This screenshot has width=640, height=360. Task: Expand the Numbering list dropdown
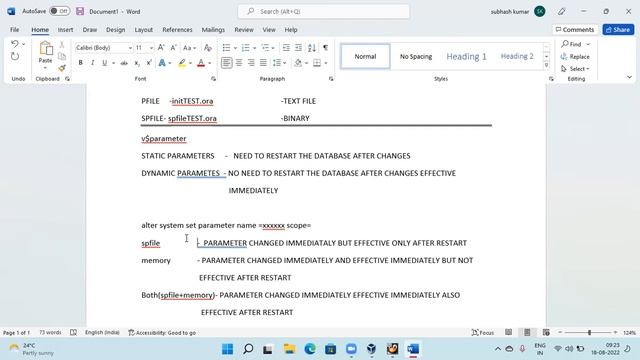click(x=254, y=48)
